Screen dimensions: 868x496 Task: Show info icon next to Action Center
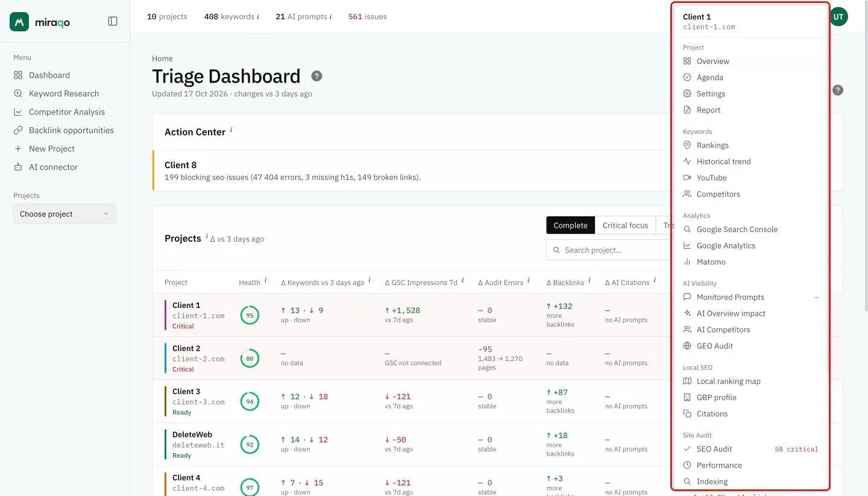(231, 130)
